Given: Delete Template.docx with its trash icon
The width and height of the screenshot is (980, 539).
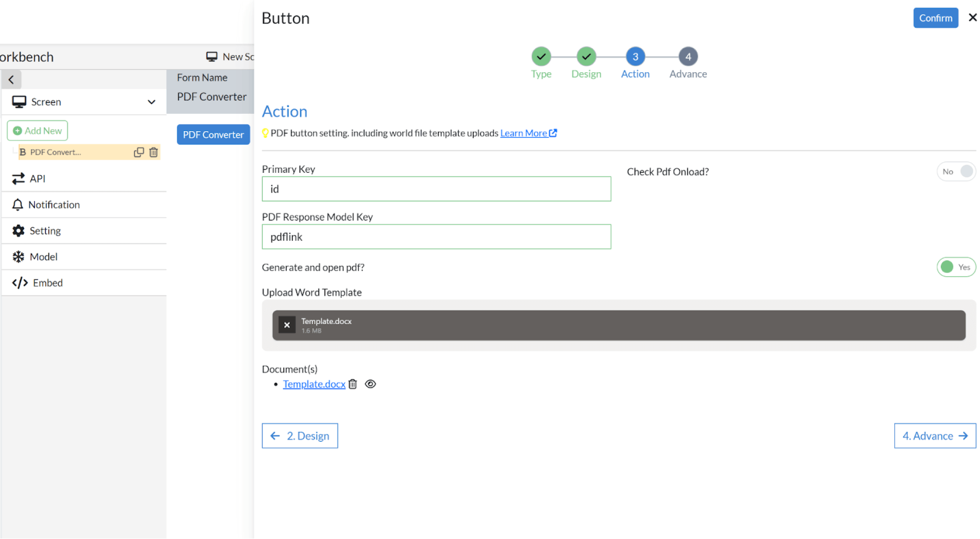Looking at the screenshot, I should click(x=353, y=384).
